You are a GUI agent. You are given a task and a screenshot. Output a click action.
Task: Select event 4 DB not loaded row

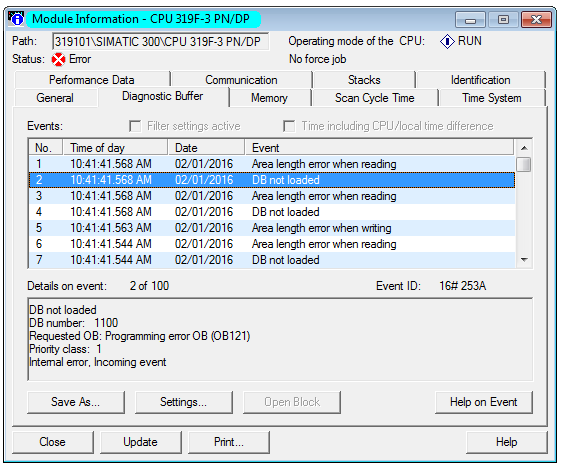(272, 212)
